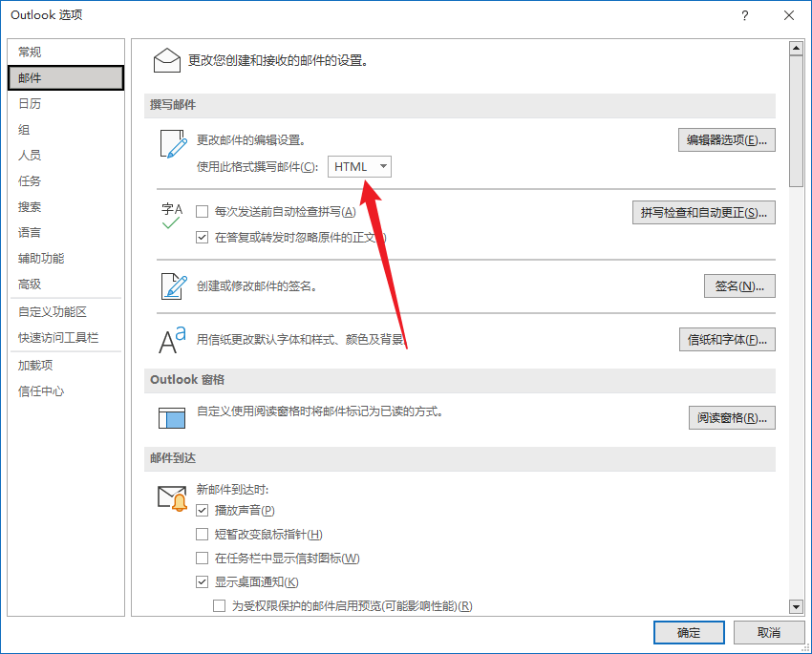Open 自定义功能区 settings
This screenshot has height=654, width=812.
66,312
